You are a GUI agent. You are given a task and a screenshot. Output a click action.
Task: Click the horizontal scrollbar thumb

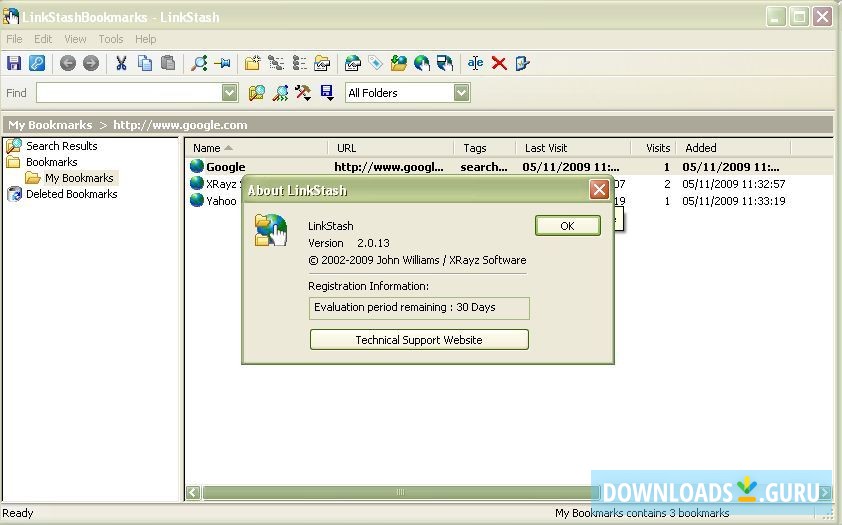coord(400,492)
